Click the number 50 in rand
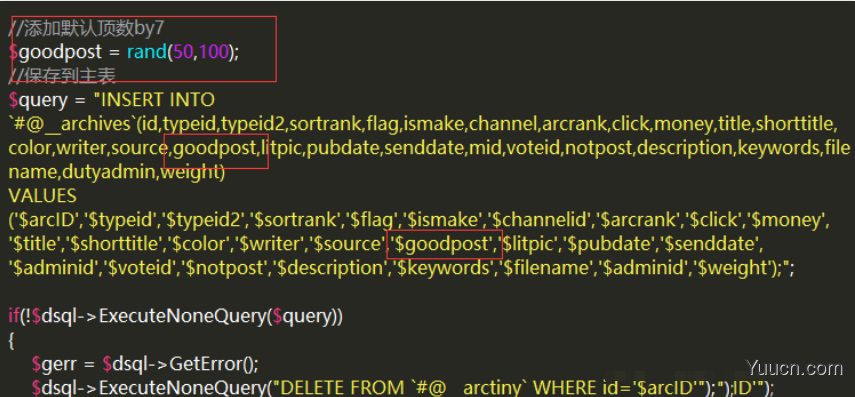Image resolution: width=855 pixels, height=397 pixels. pyautogui.click(x=186, y=52)
